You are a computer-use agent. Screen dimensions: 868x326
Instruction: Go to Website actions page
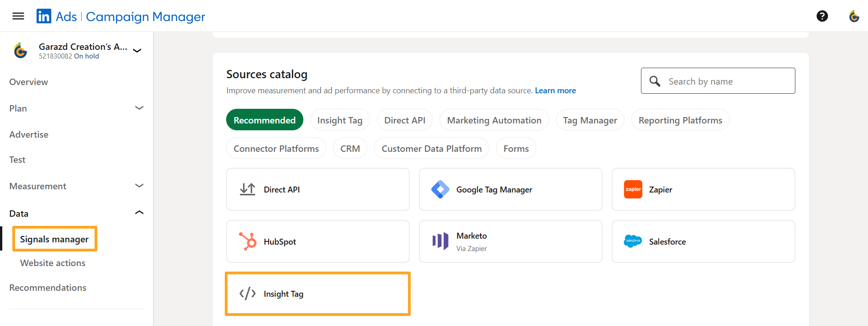[x=53, y=263]
